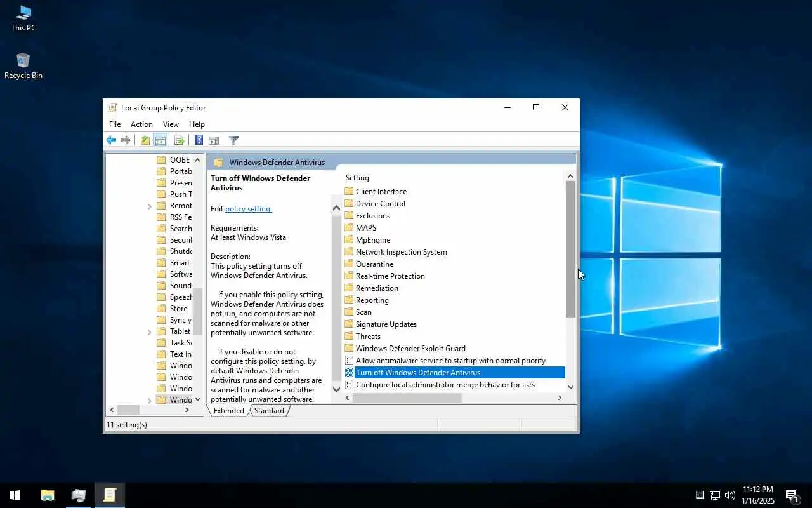Open File Explorer from the taskbar
The image size is (812, 508).
tap(47, 495)
